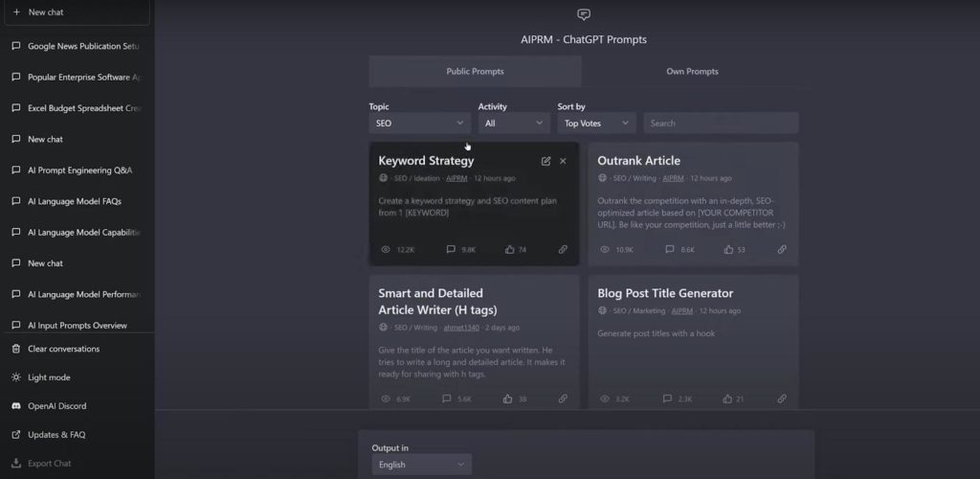The image size is (980, 479).
Task: Upvote the Smart and Detailed Article Writer card
Action: [507, 399]
